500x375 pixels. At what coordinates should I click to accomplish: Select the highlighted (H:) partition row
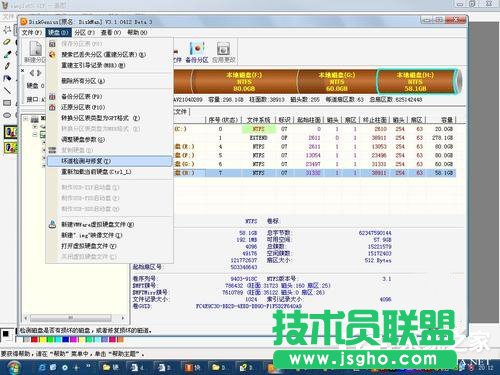(314, 173)
